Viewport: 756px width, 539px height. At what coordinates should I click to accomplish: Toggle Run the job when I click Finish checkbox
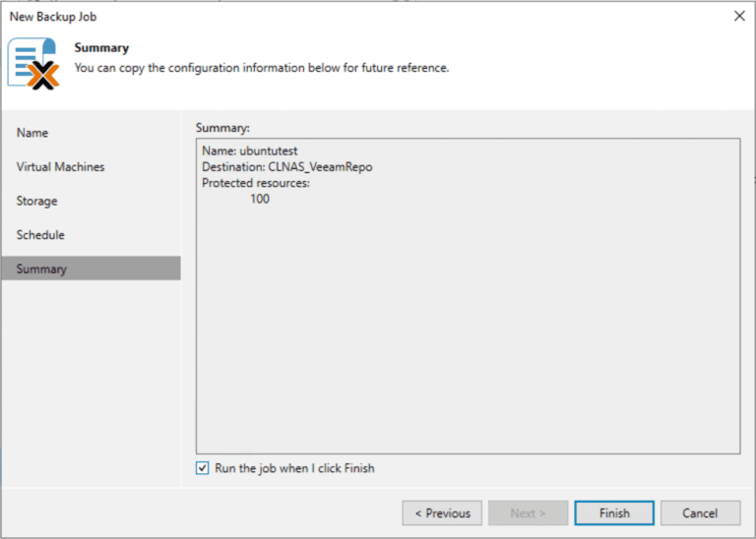point(203,468)
